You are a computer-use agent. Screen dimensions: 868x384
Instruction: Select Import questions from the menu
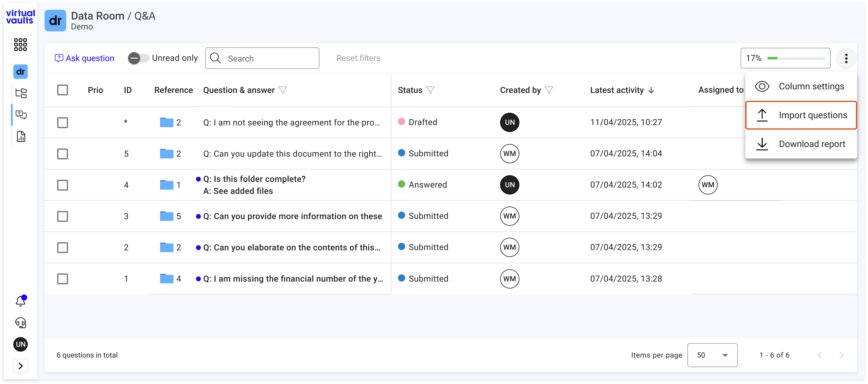click(801, 115)
